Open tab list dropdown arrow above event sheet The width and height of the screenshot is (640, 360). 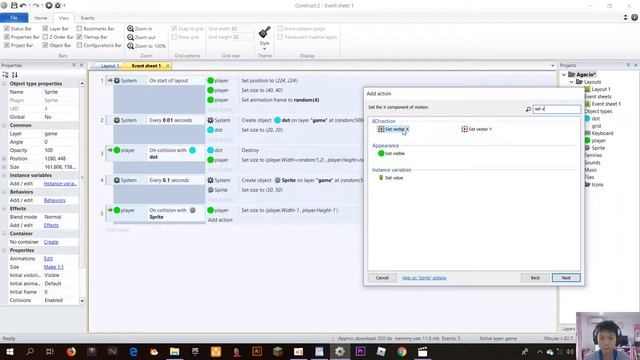point(553,66)
